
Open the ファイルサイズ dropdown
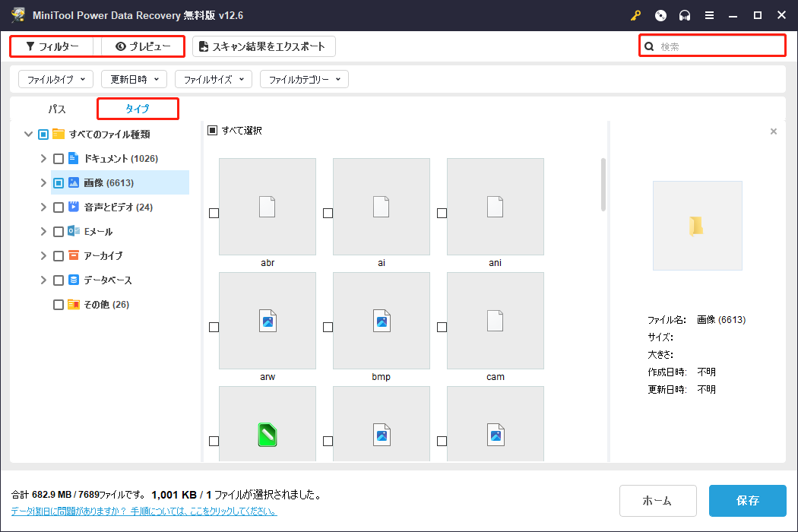click(214, 79)
